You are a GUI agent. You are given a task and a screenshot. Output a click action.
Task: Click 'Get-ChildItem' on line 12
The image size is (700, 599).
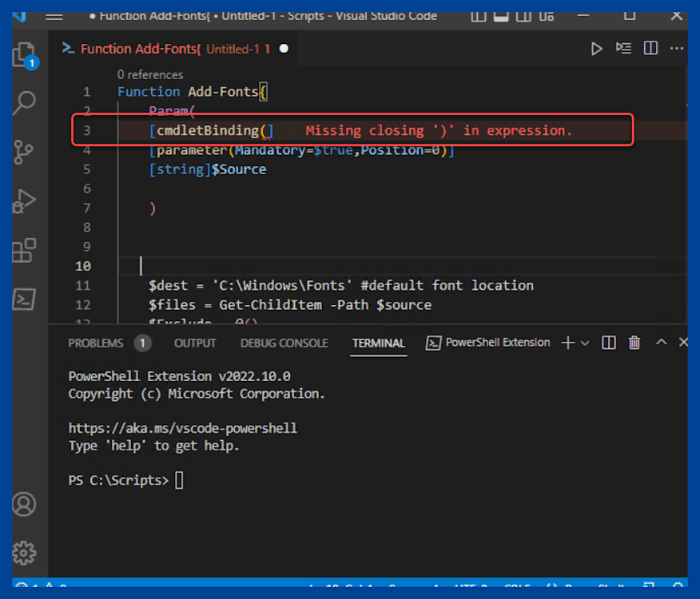point(270,305)
